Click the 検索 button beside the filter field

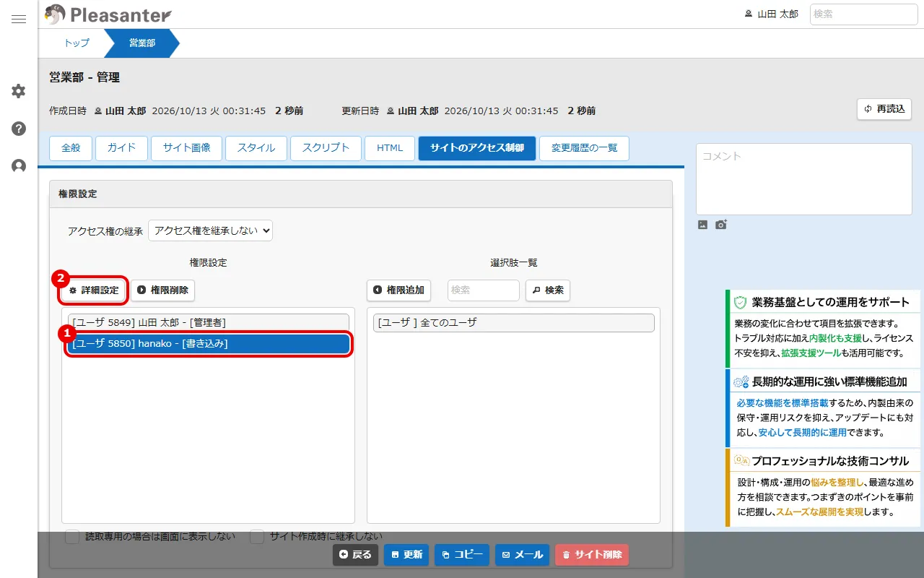click(548, 290)
